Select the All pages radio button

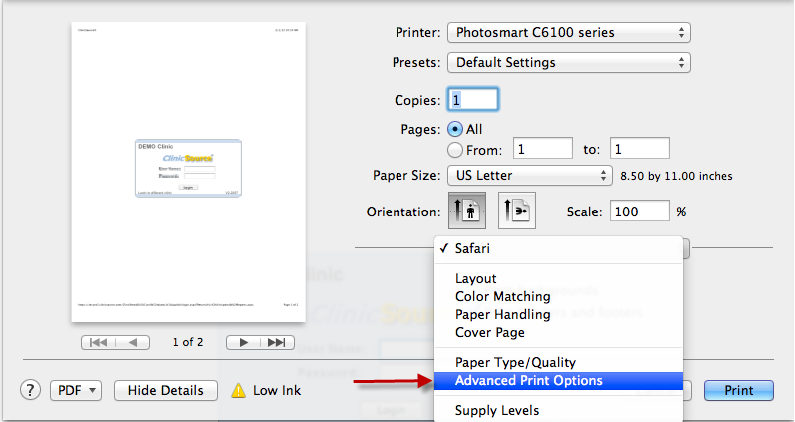point(455,129)
